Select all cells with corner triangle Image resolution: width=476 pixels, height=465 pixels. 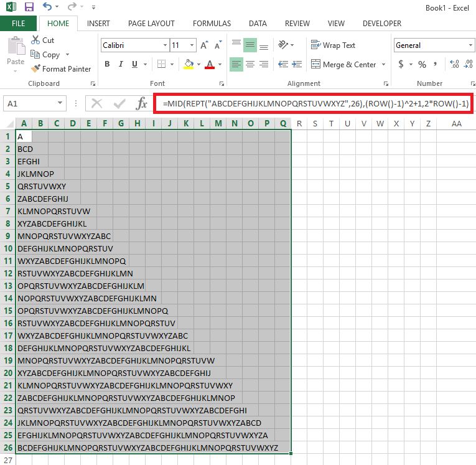pos(9,124)
